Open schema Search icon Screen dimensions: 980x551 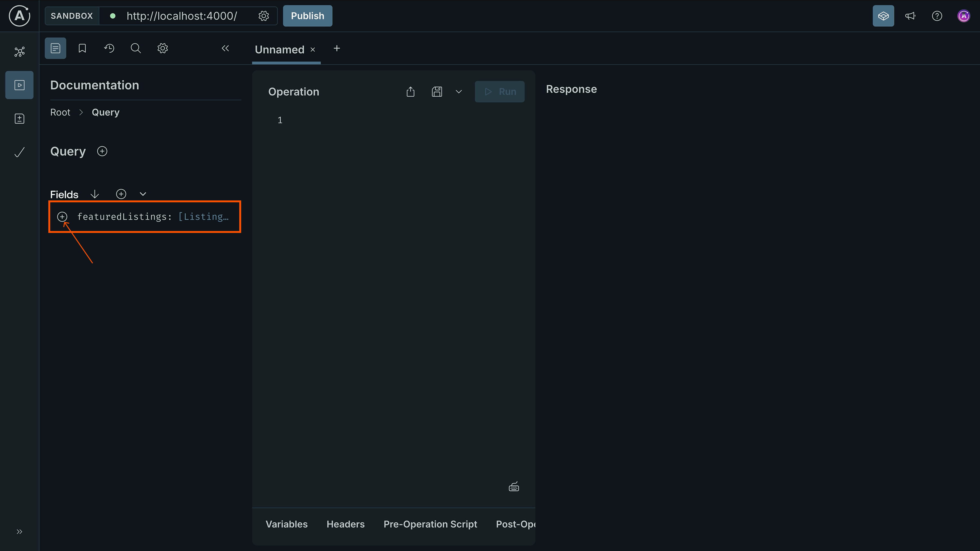pos(135,48)
